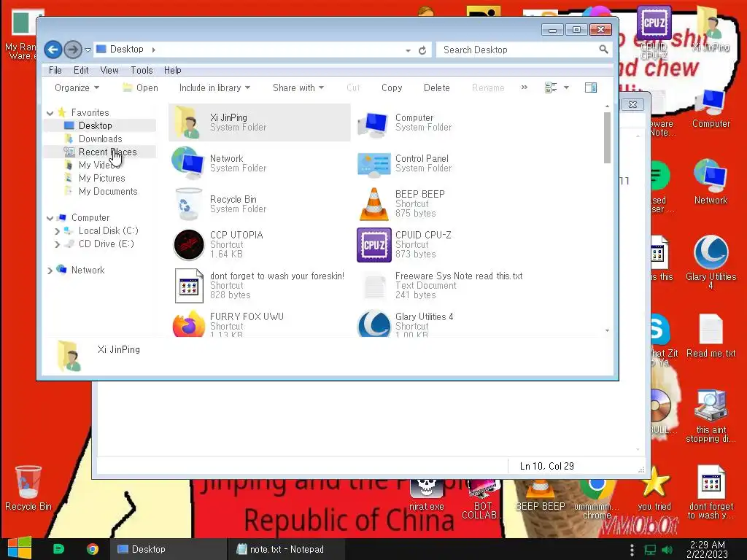Click the search magnifier icon
Viewport: 747px width, 560px height.
603,50
